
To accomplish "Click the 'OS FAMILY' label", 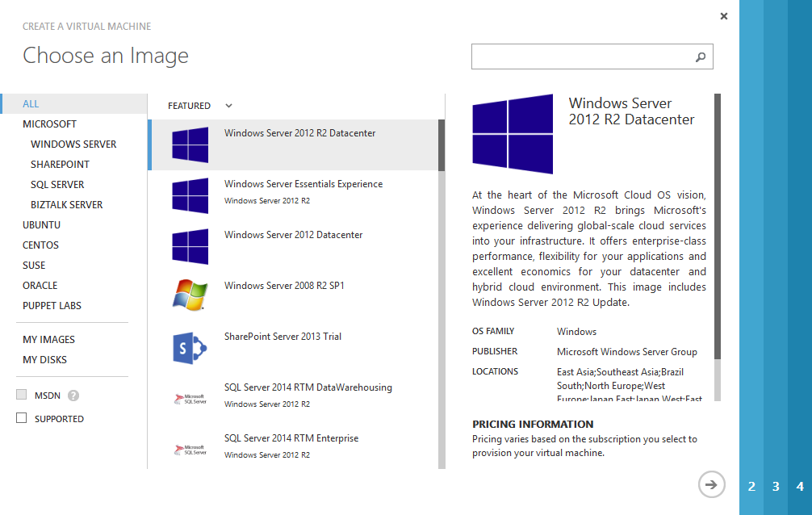I will click(x=493, y=331).
